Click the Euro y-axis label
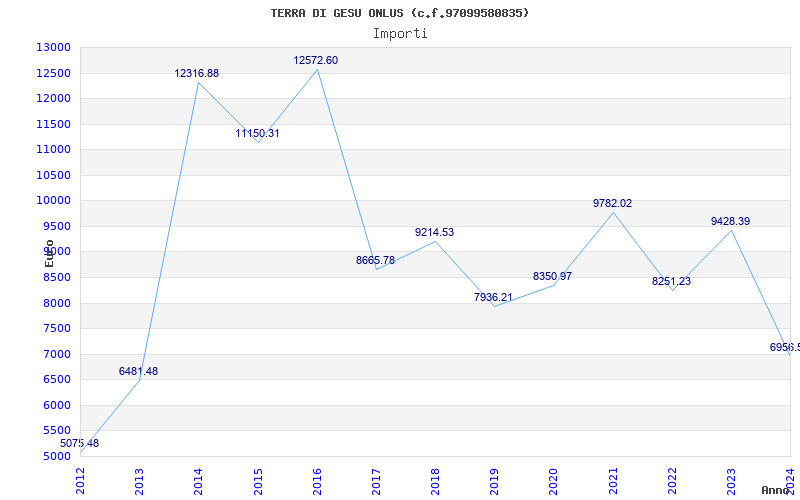800x500 pixels. click(49, 253)
